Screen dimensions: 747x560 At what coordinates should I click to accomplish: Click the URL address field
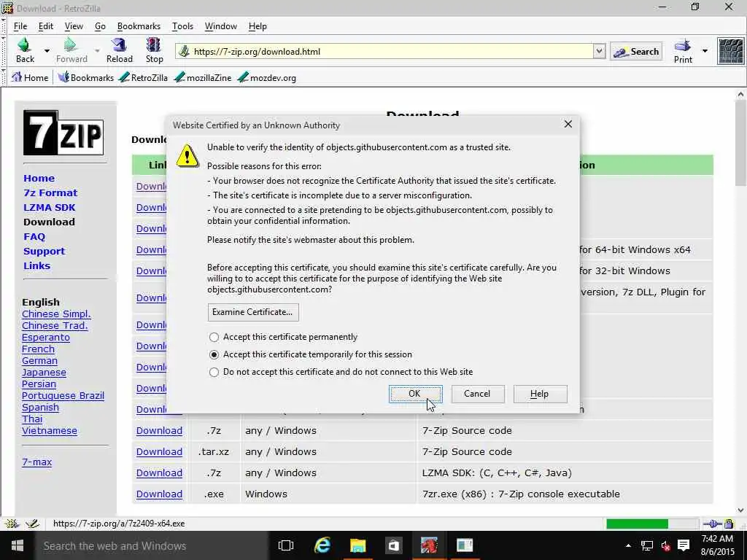tap(391, 52)
